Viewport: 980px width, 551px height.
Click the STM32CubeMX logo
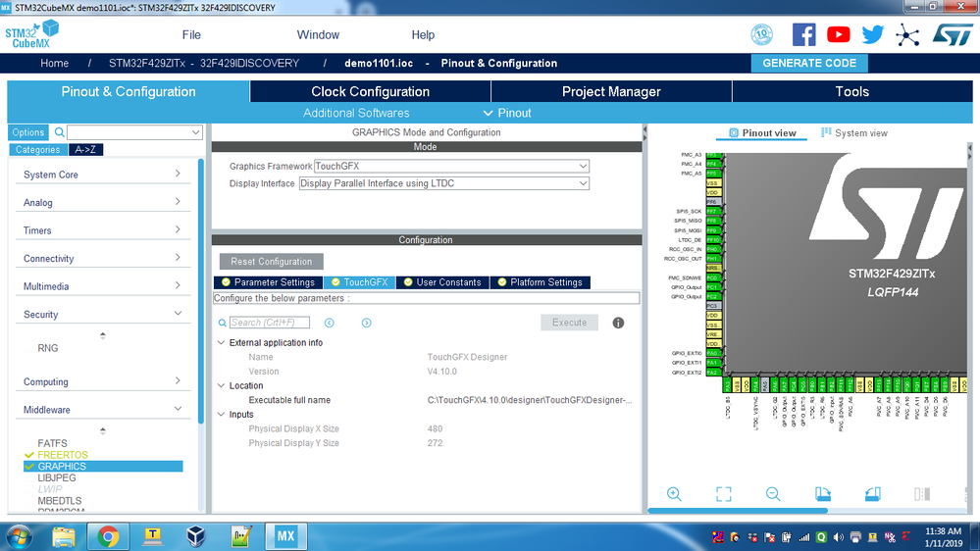[31, 35]
